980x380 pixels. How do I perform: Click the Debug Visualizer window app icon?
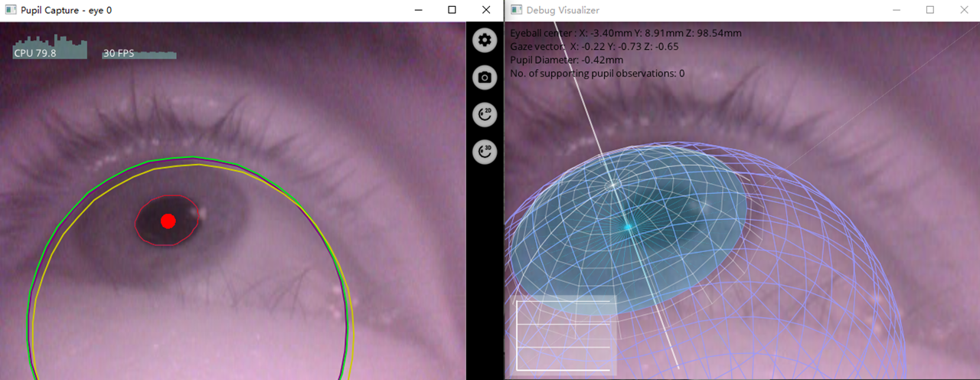tap(516, 10)
